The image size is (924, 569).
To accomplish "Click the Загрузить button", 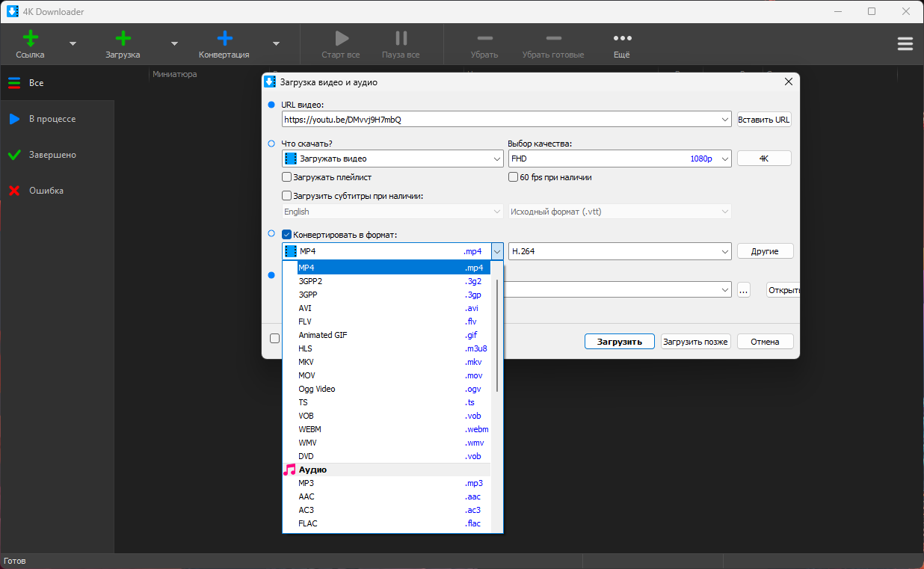I will (x=620, y=342).
